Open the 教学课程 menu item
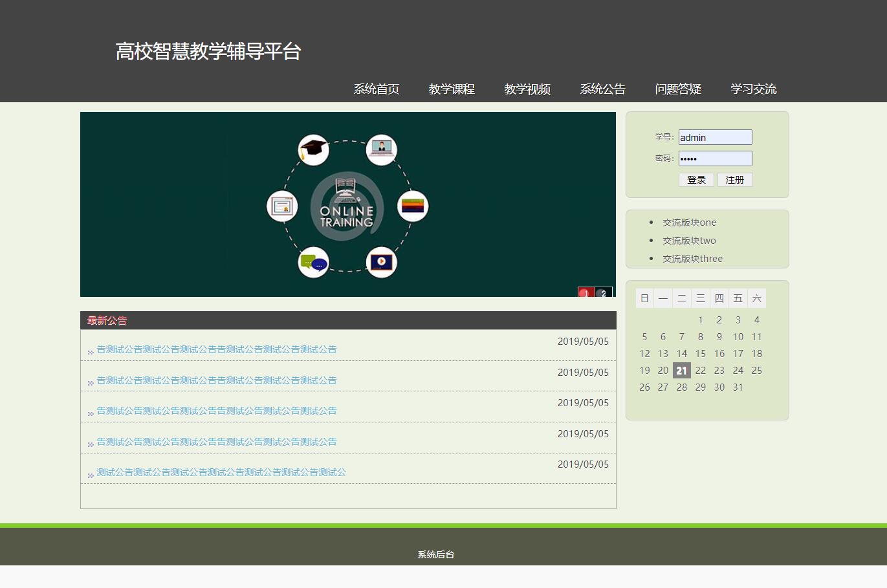The image size is (887, 588). (452, 89)
